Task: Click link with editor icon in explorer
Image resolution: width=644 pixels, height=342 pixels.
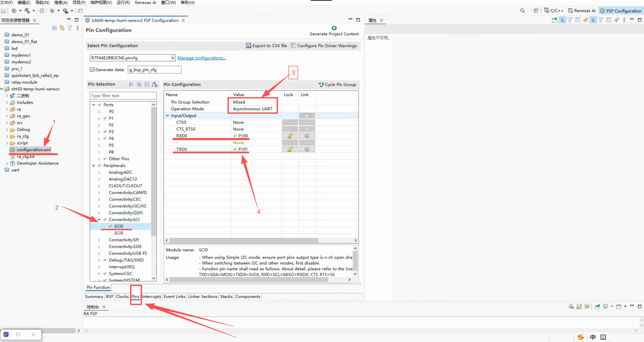Action: click(x=62, y=28)
